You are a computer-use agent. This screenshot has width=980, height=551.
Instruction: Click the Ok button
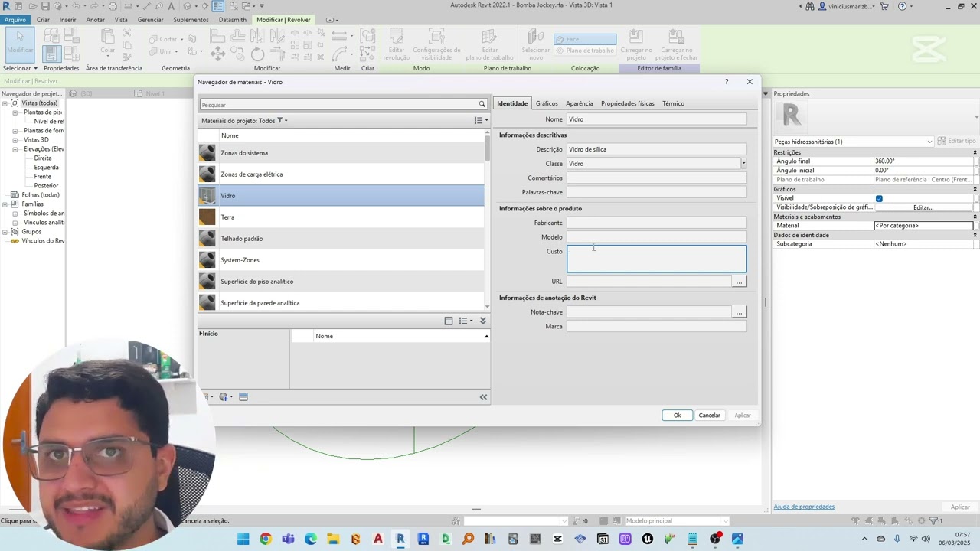[677, 416]
